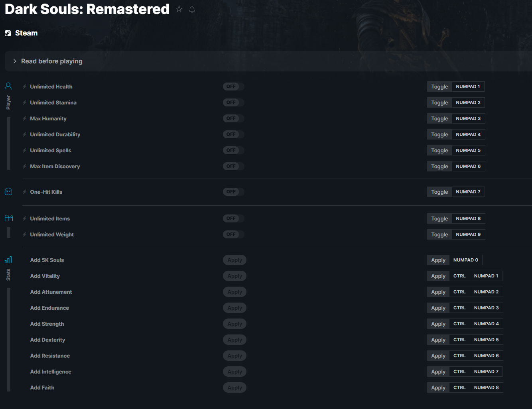Open the Apply hotkey mode for Add Vitality
This screenshot has width=532, height=409.
point(438,276)
